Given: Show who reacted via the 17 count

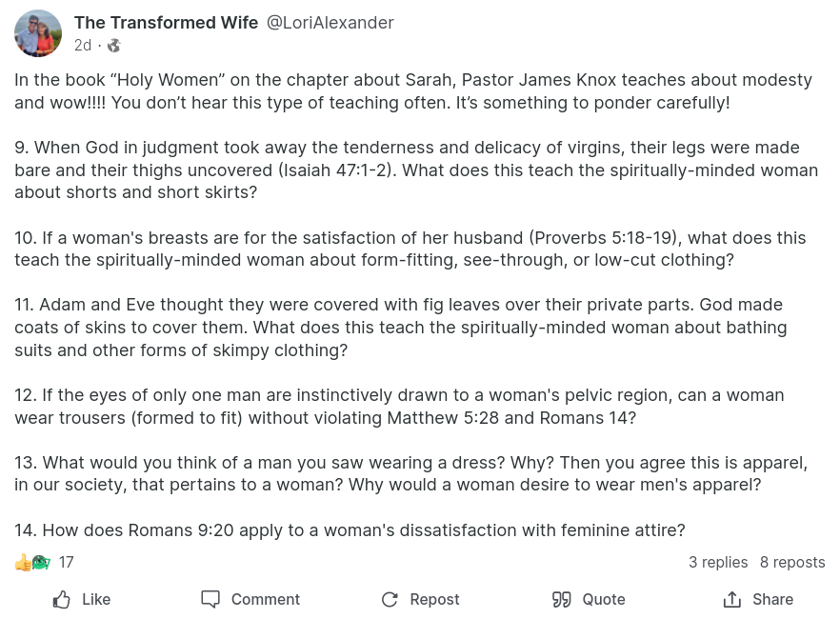Looking at the screenshot, I should pos(67,563).
